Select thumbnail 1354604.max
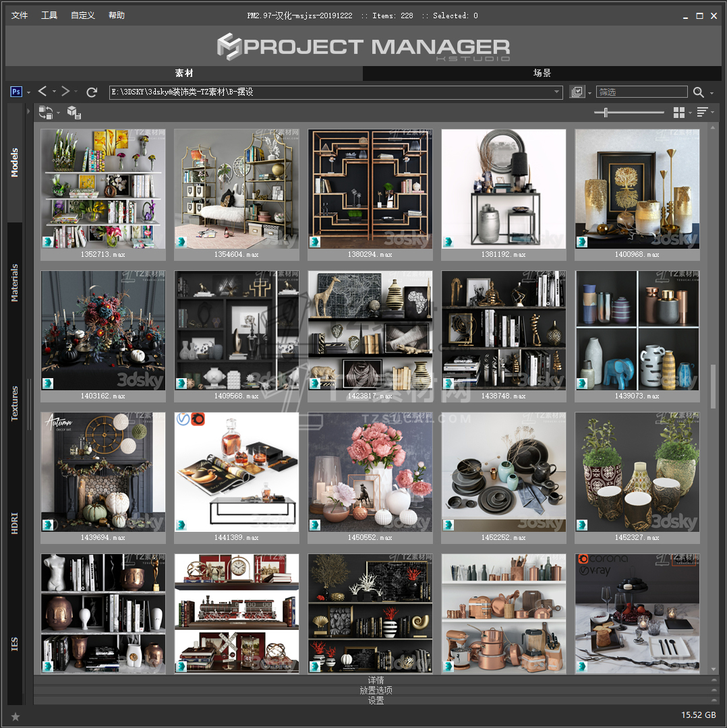This screenshot has width=727, height=728. [237, 194]
